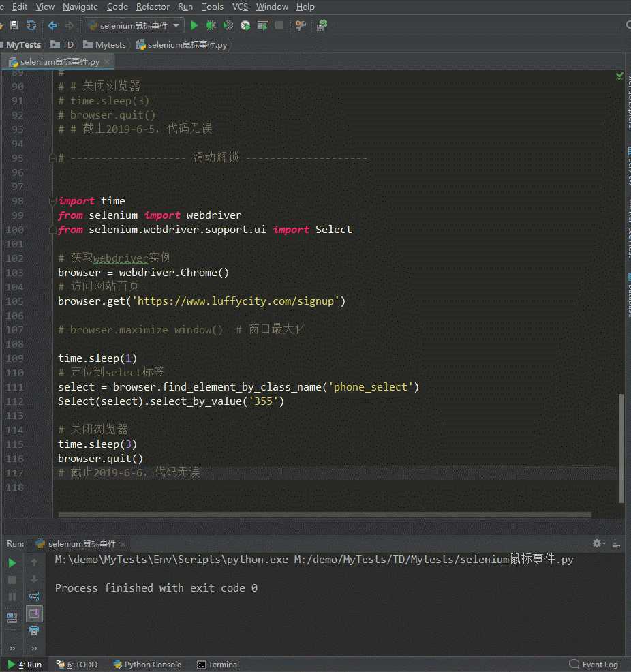Open Settings with the wrench icon
Image resolution: width=631 pixels, height=672 pixels.
click(x=301, y=26)
